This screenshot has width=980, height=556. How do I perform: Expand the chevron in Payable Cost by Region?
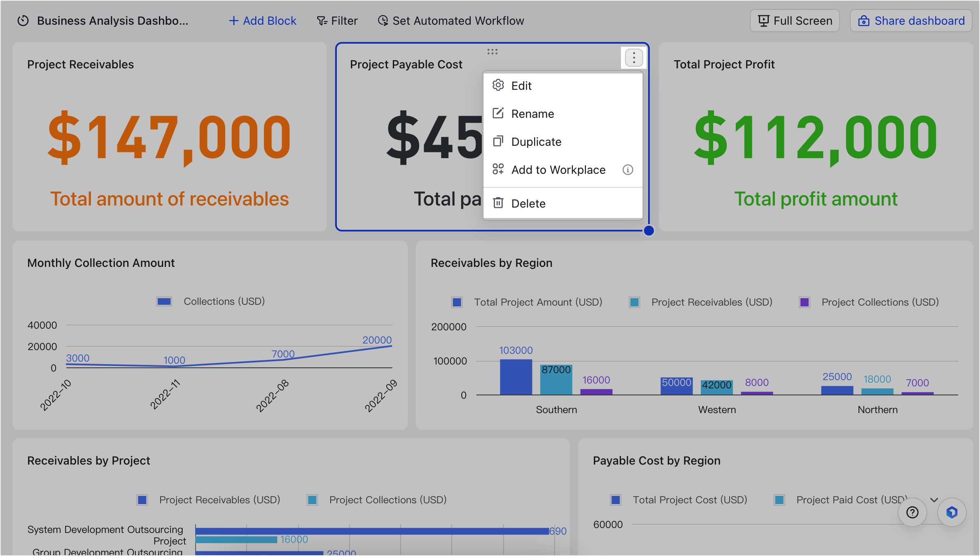(933, 500)
